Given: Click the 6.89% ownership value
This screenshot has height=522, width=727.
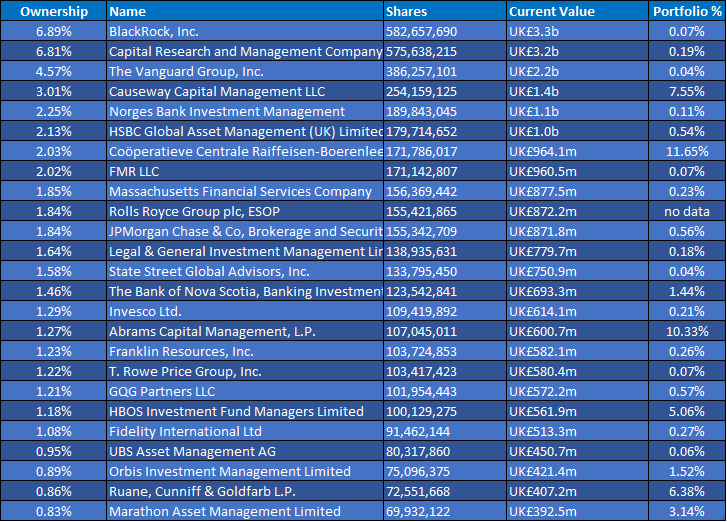Looking at the screenshot, I should 54,32.
